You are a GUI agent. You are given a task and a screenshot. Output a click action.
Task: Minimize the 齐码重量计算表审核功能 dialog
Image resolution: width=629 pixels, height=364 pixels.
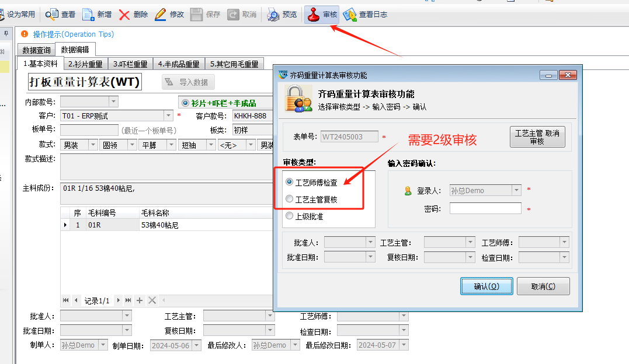(x=548, y=75)
